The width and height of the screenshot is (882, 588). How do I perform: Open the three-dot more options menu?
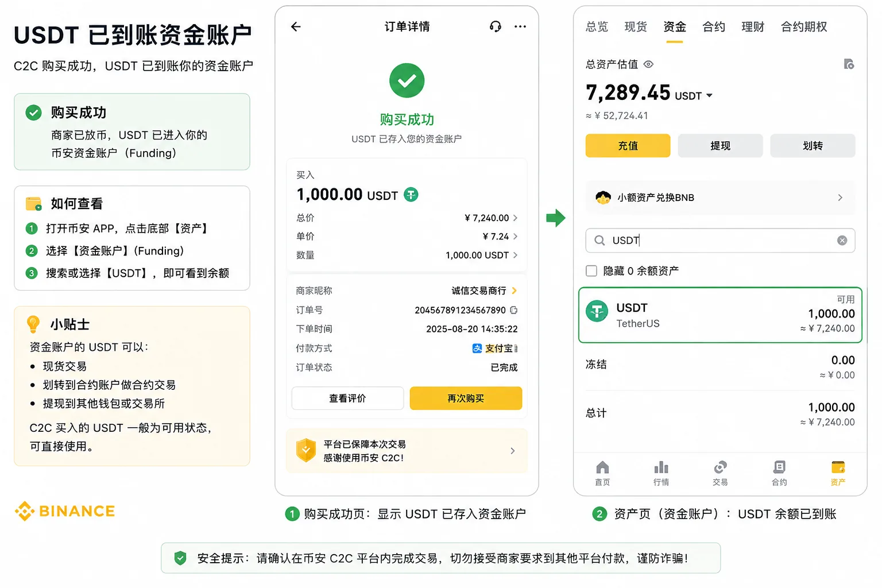tap(520, 26)
